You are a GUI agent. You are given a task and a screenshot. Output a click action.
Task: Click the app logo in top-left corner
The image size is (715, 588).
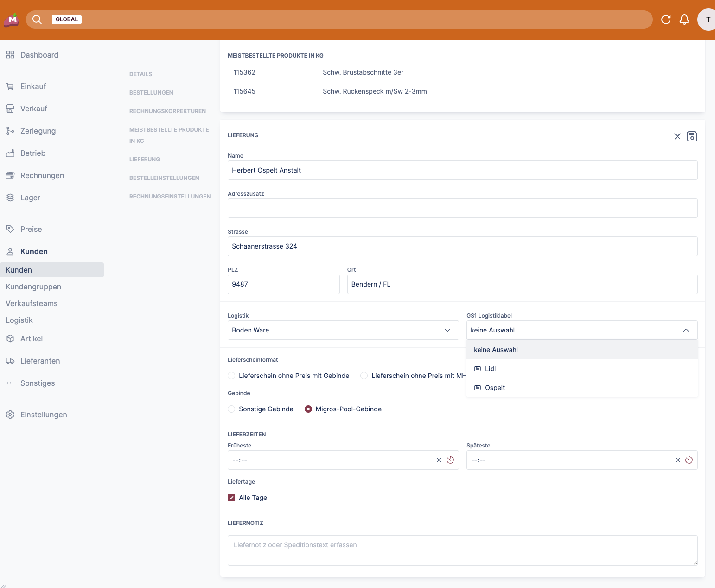point(11,20)
